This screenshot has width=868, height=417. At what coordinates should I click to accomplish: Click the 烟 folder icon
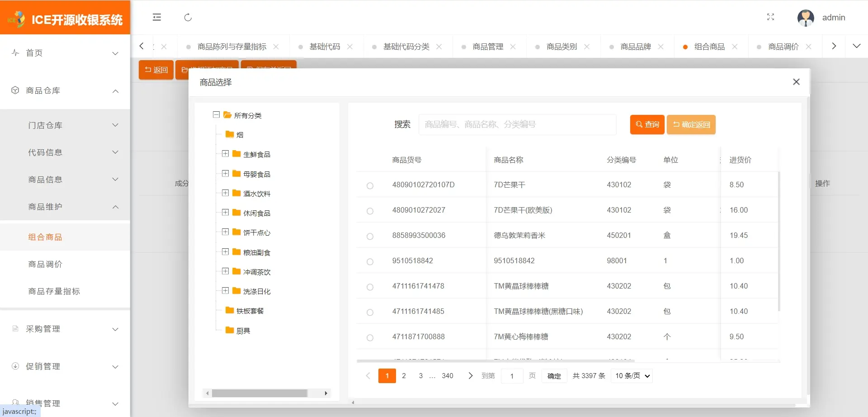[x=230, y=134]
